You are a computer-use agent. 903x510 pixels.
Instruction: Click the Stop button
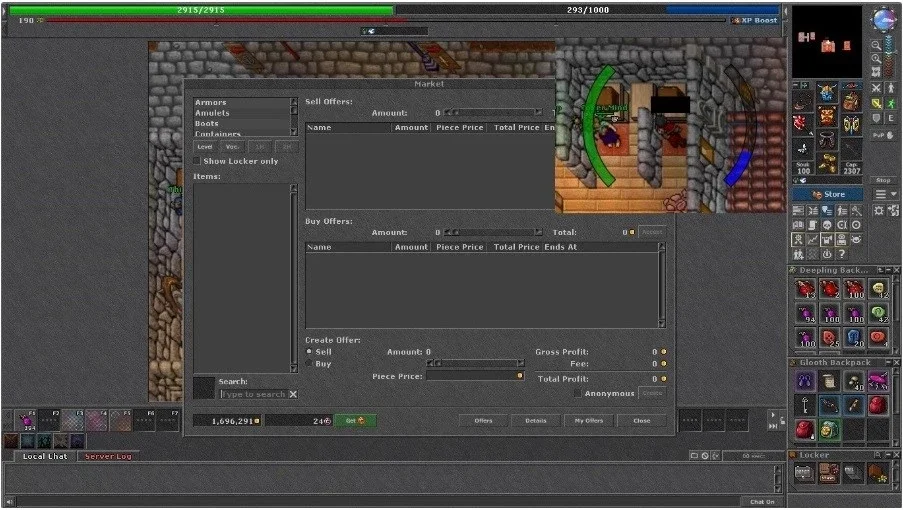click(x=883, y=180)
